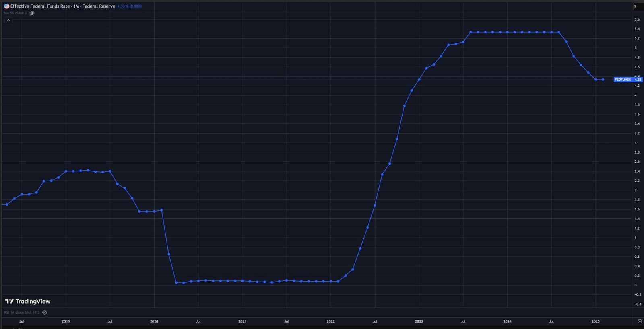
Task: Click the TradingView logo
Action: tap(27, 301)
